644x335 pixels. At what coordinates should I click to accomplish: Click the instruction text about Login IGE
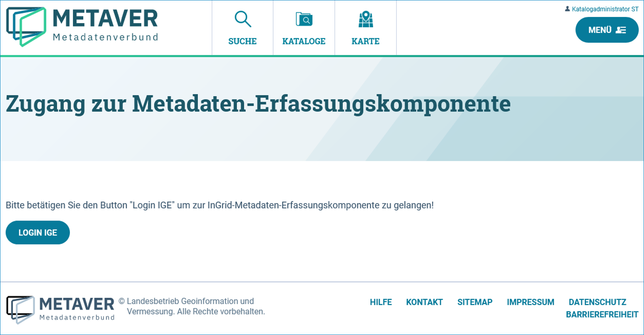click(220, 205)
